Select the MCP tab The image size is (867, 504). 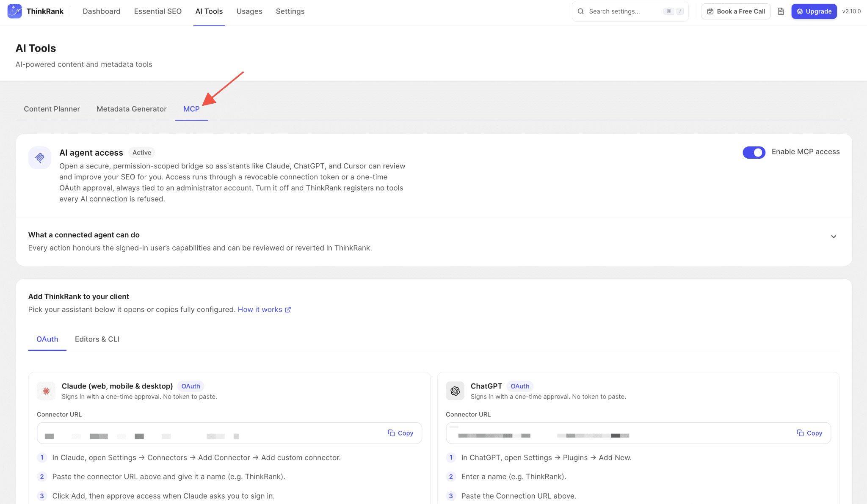(x=191, y=109)
